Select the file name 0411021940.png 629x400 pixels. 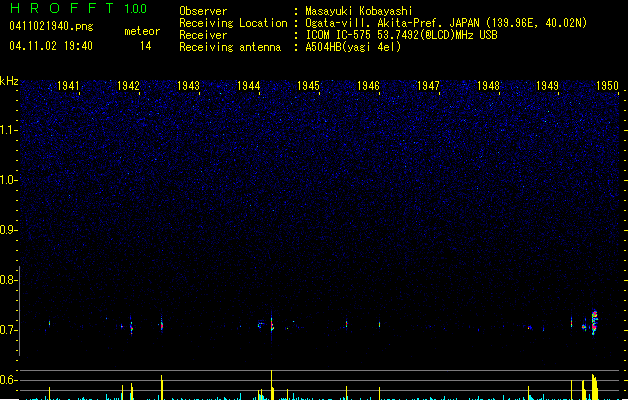pos(51,26)
